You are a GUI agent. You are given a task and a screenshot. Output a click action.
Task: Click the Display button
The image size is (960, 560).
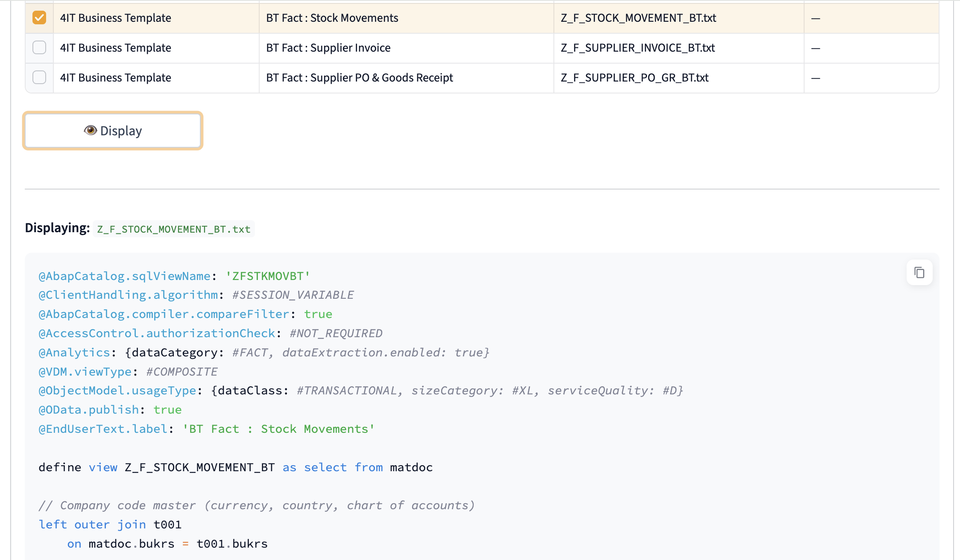(113, 131)
